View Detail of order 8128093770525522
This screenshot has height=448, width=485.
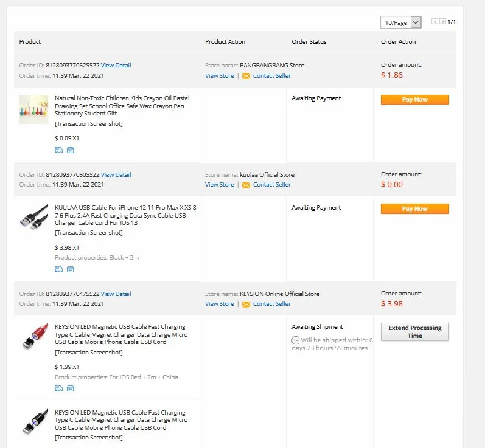point(116,66)
